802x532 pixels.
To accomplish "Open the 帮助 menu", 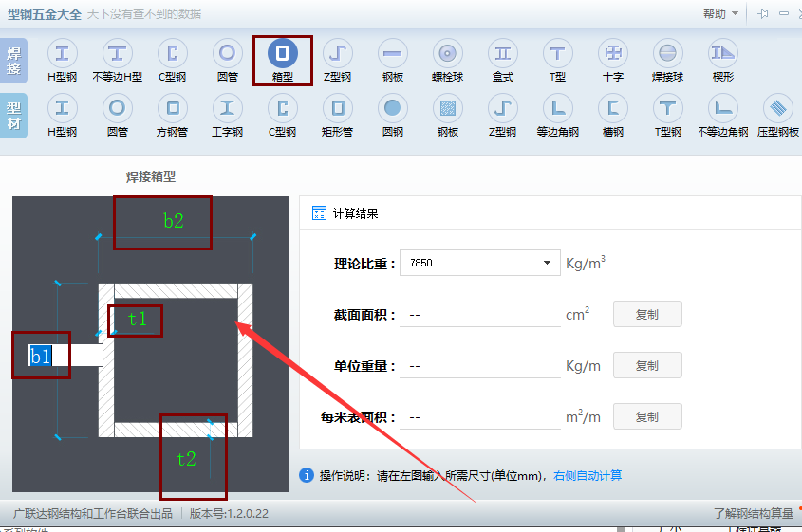I will (720, 14).
